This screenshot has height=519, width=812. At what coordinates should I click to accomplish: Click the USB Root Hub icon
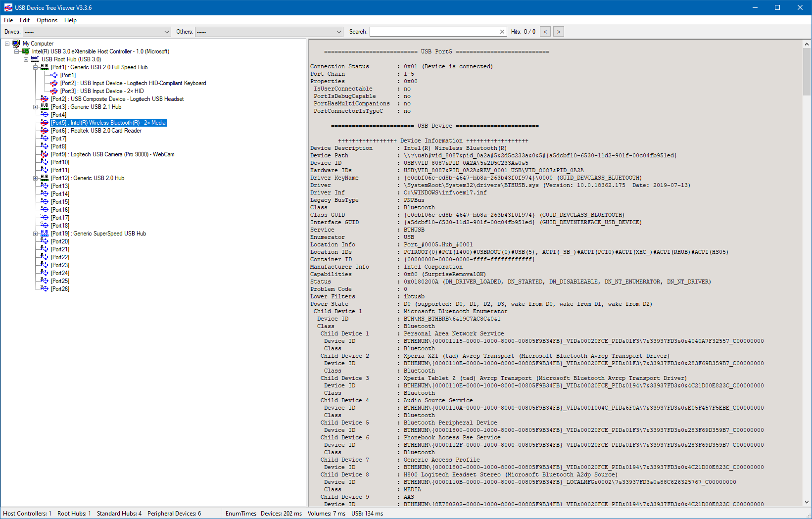[x=35, y=59]
